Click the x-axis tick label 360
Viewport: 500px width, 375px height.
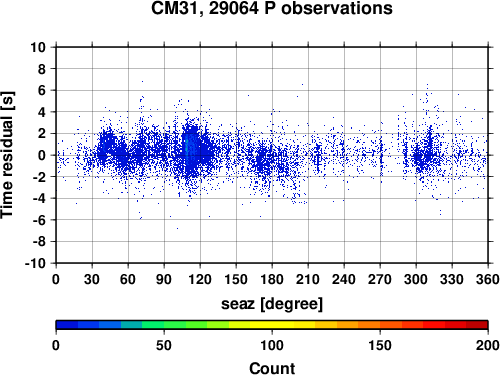[x=488, y=279]
